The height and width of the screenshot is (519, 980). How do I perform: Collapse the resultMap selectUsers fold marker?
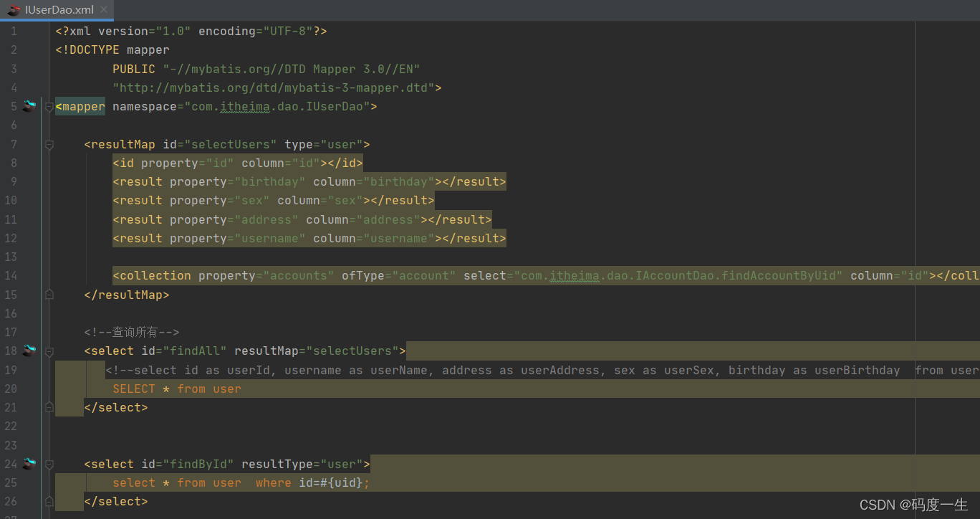(49, 145)
